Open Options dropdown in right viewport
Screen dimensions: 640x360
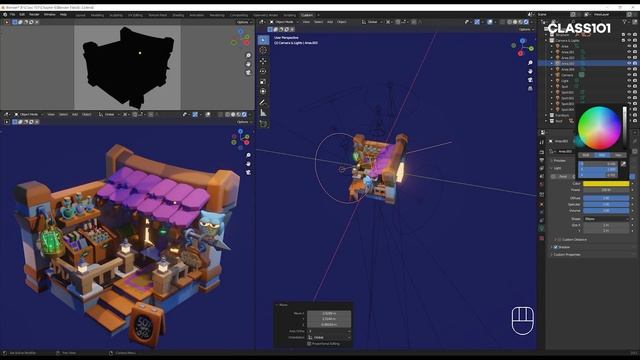(x=526, y=29)
